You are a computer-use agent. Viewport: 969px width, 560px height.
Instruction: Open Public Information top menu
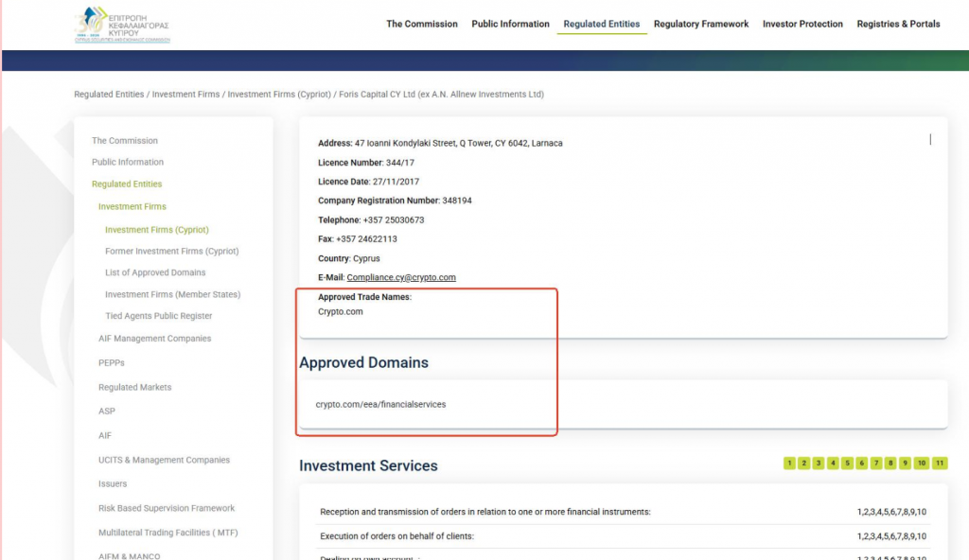pos(510,24)
